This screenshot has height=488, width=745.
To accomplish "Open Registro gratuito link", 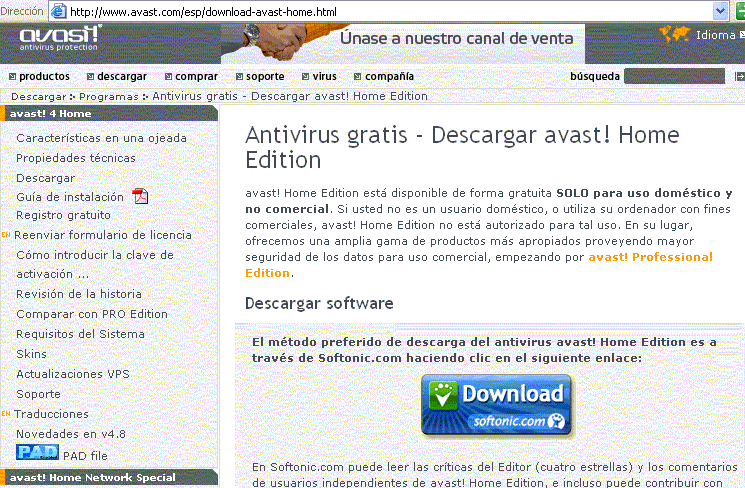I will click(63, 215).
